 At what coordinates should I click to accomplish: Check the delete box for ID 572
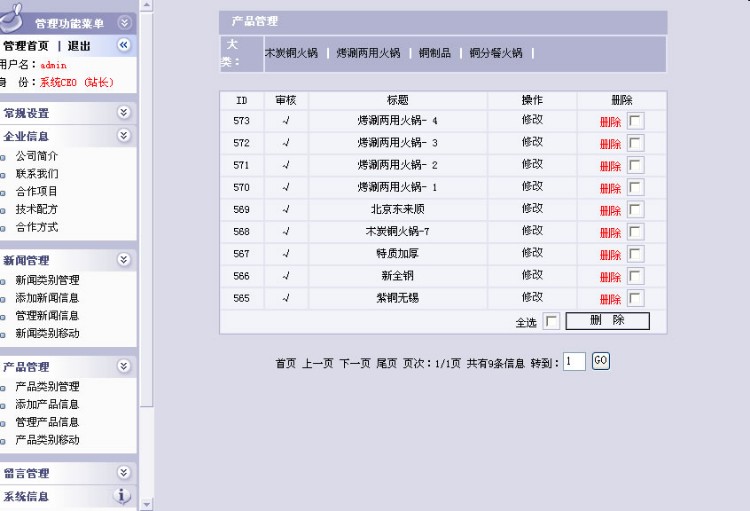(x=635, y=143)
